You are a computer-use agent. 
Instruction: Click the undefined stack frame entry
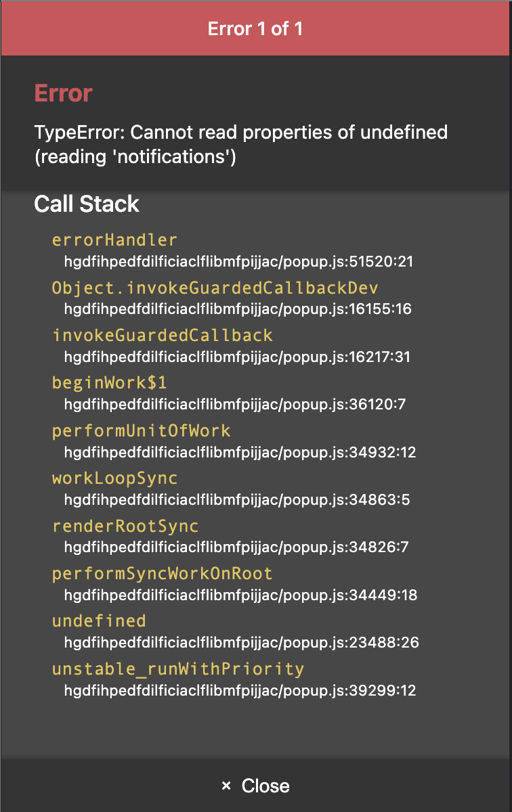(x=99, y=621)
